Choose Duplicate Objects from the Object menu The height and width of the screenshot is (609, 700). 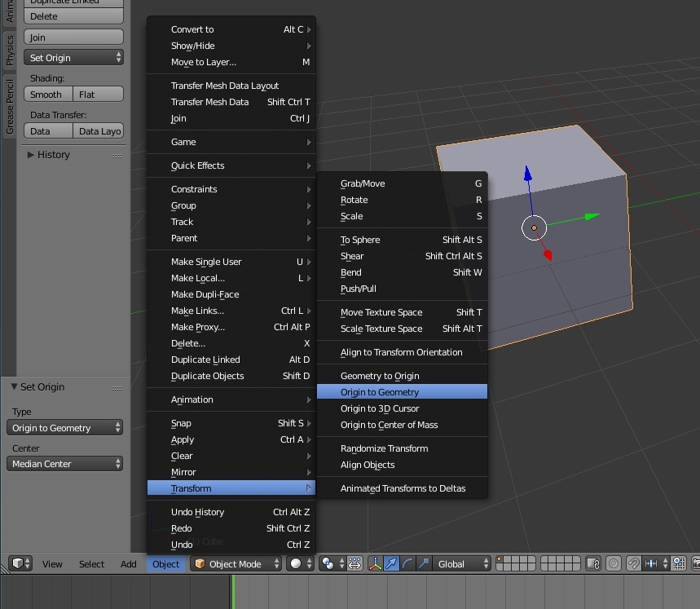pyautogui.click(x=231, y=376)
